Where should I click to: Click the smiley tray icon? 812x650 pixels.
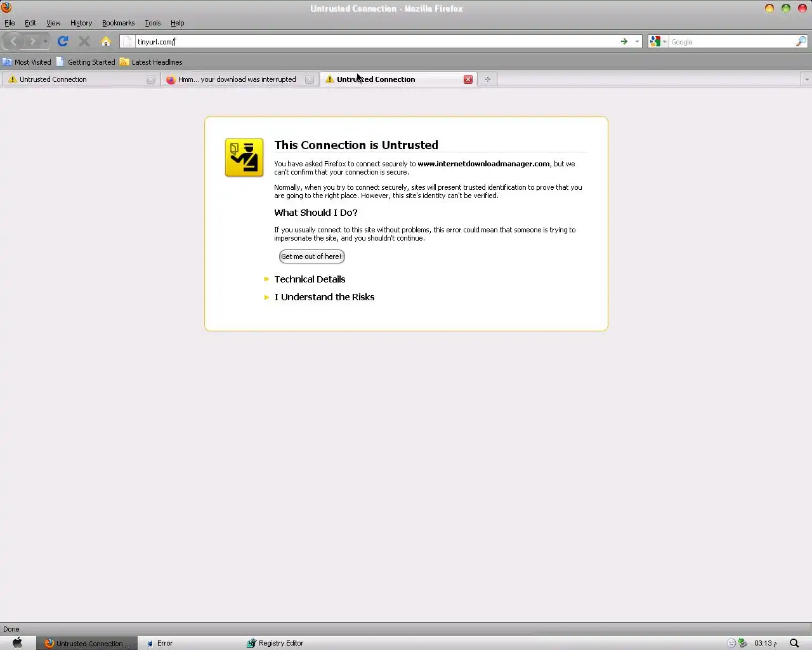(731, 643)
